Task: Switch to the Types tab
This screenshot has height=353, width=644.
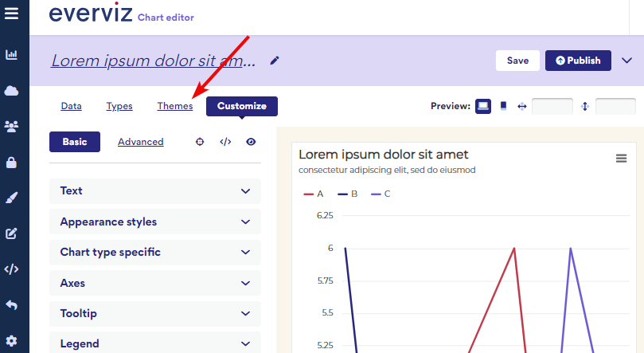Action: (119, 106)
